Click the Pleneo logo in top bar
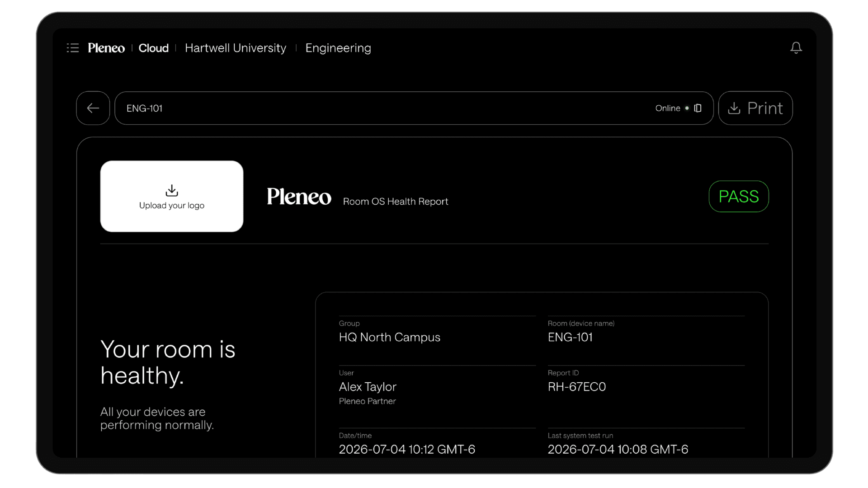The width and height of the screenshot is (868, 488). (x=106, y=48)
